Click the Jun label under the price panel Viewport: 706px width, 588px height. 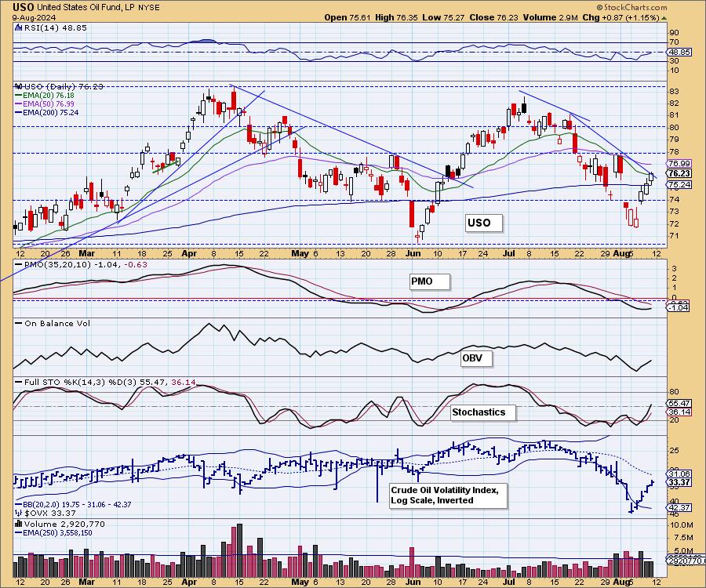(x=413, y=254)
